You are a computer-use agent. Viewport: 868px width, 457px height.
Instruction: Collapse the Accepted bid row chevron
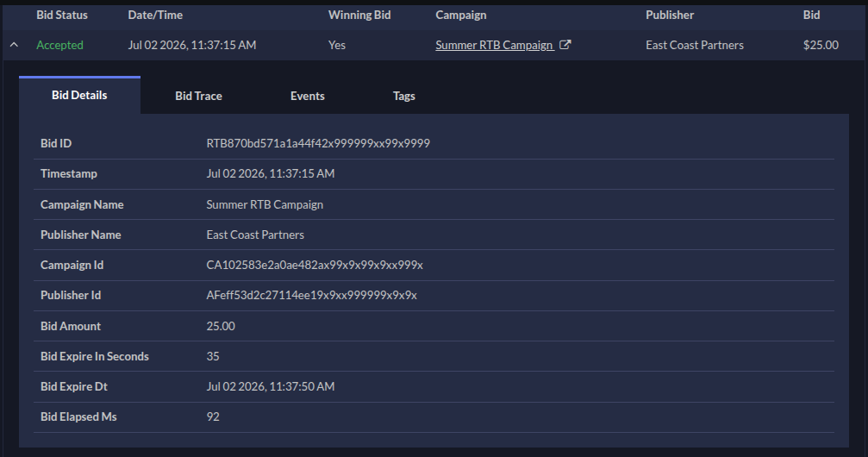(15, 45)
